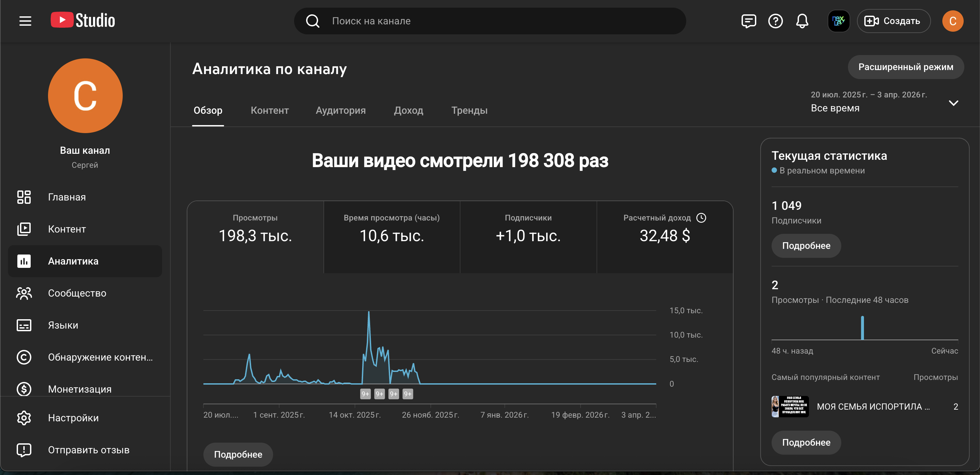The image size is (980, 475).
Task: Open the Сообщество section
Action: 77,293
